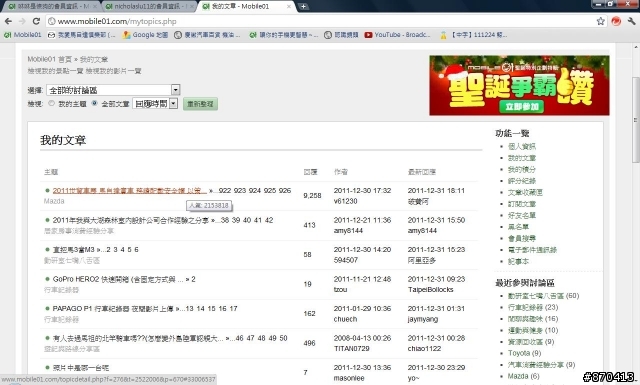
Task: Click author v61230 in first row
Action: coord(345,201)
